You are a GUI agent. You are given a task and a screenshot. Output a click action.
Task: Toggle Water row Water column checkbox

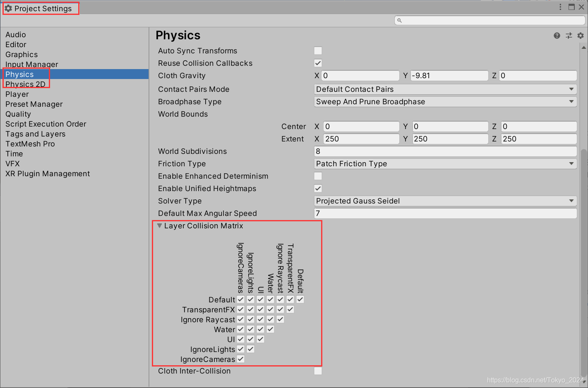(x=271, y=329)
